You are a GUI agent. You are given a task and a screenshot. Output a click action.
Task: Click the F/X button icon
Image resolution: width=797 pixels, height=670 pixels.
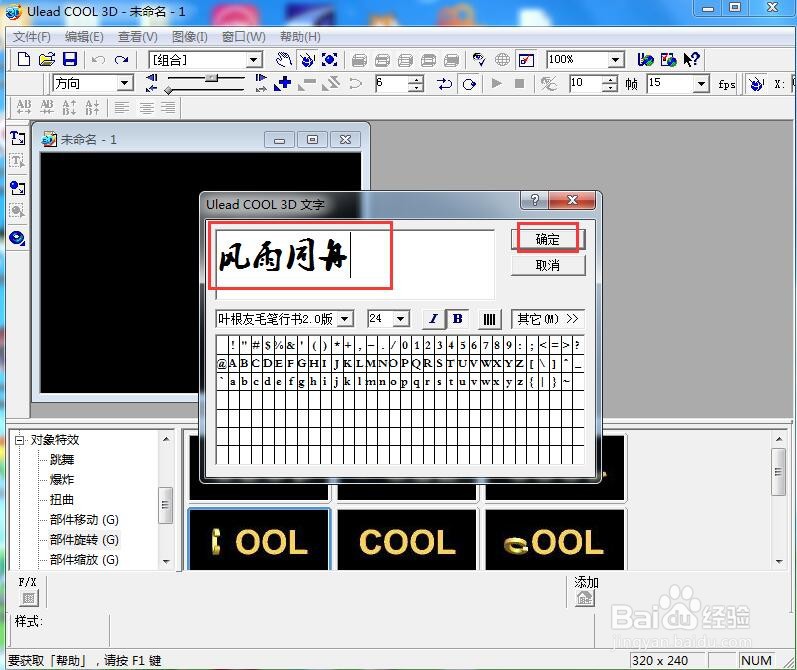pyautogui.click(x=28, y=599)
